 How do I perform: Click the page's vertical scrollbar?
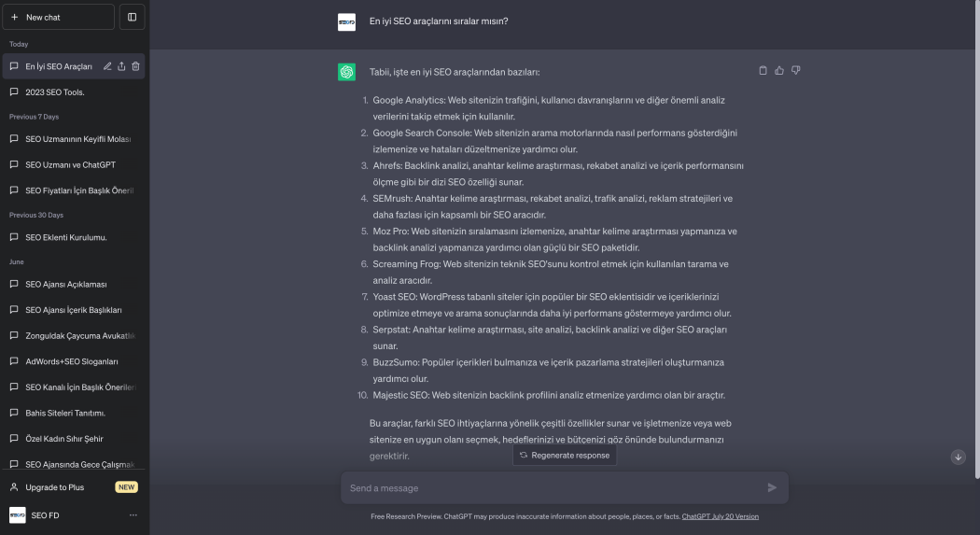[977, 241]
